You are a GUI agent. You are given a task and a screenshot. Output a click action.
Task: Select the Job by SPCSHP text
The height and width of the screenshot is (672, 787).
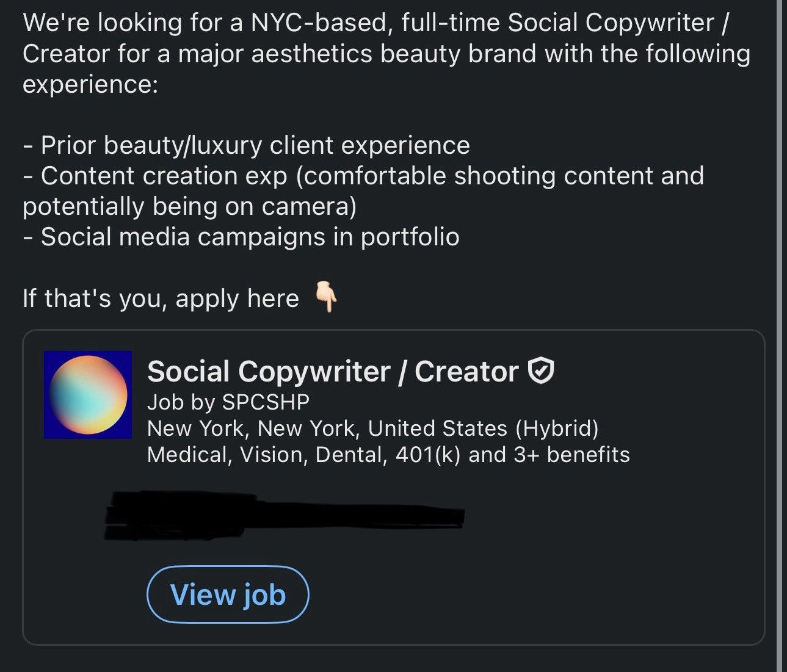228,402
